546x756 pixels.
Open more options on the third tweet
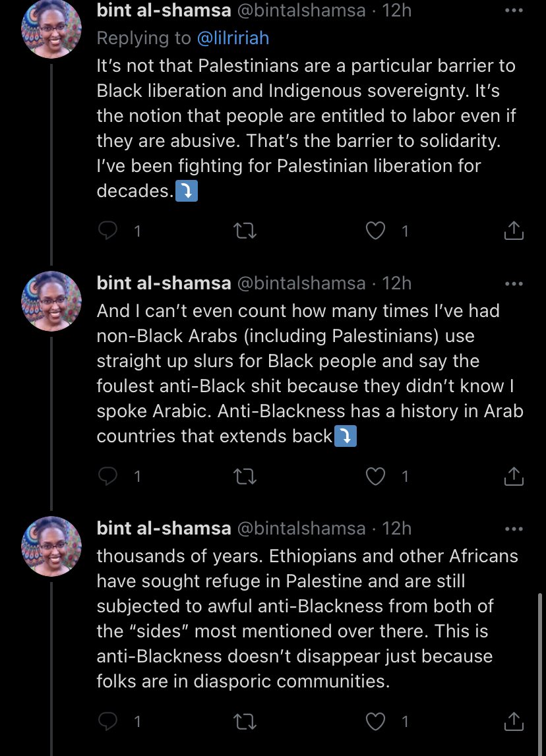513,529
